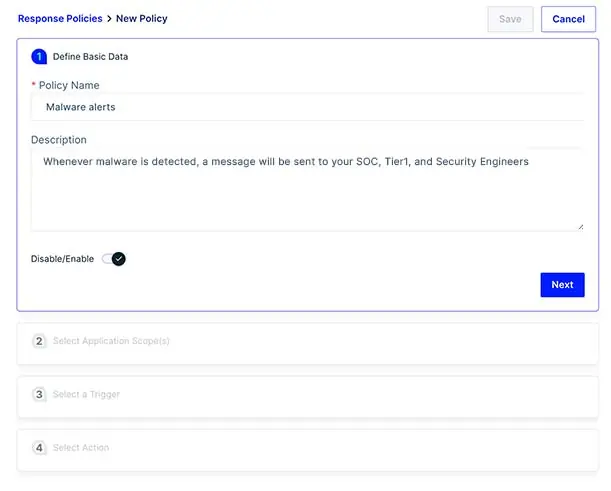Click the greyed-out Save button
Image resolution: width=611 pixels, height=491 pixels.
[510, 19]
